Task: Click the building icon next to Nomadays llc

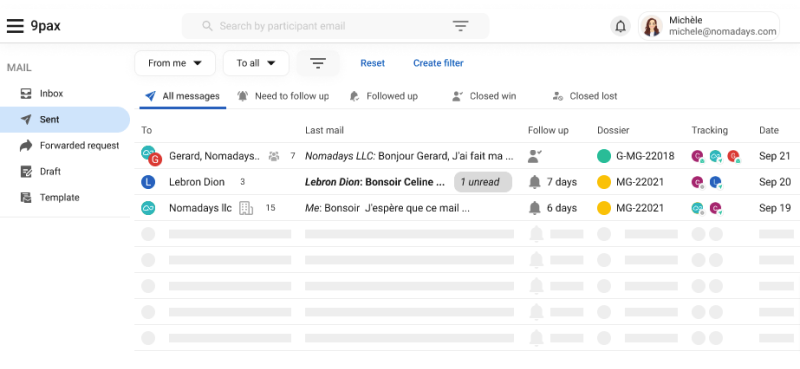Action: (x=246, y=208)
